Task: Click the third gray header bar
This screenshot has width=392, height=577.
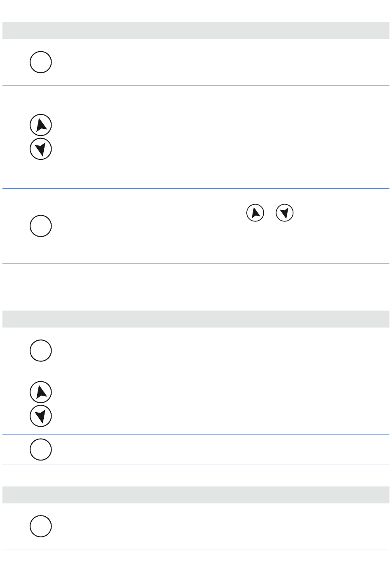Action: 196,495
